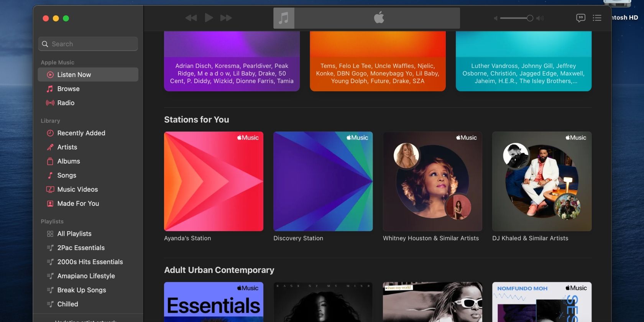Open Recently Added library section

click(88, 133)
